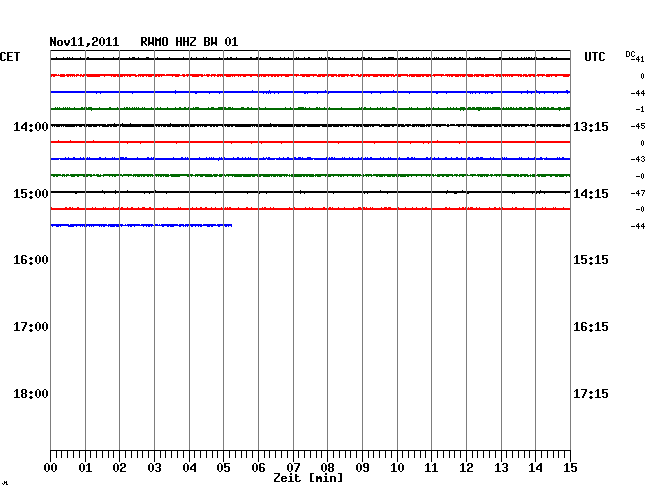Click the 14:00 CET time label
Image resolution: width=650 pixels, height=494 pixels.
[31, 126]
